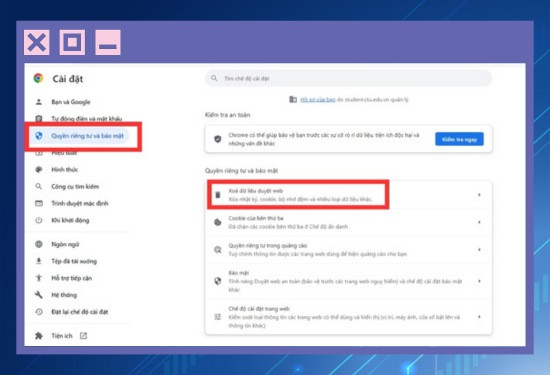This screenshot has height=375, width=550.
Task: Click the sliders icon for Chế độ cài đặt trang web
Action: (217, 317)
